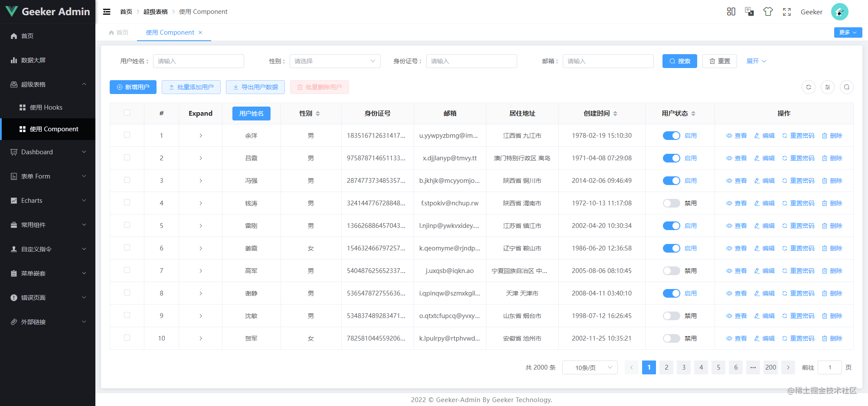Click the 新增用户 button
The image size is (868, 406).
pyautogui.click(x=133, y=87)
